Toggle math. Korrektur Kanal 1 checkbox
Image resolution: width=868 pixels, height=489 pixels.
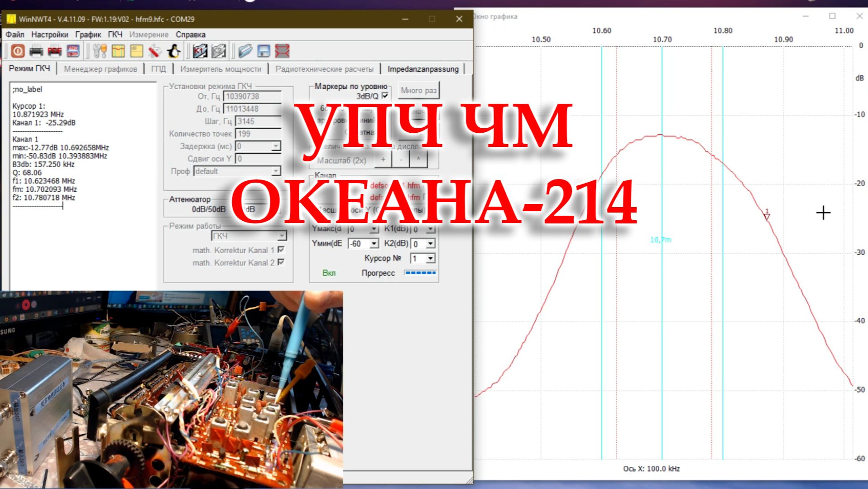pos(281,250)
